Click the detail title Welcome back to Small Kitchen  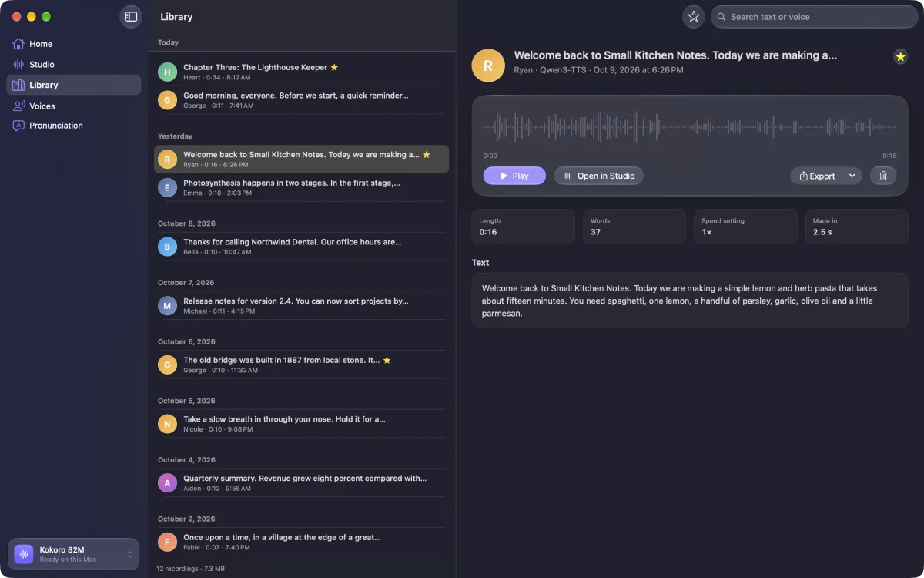[x=675, y=55]
